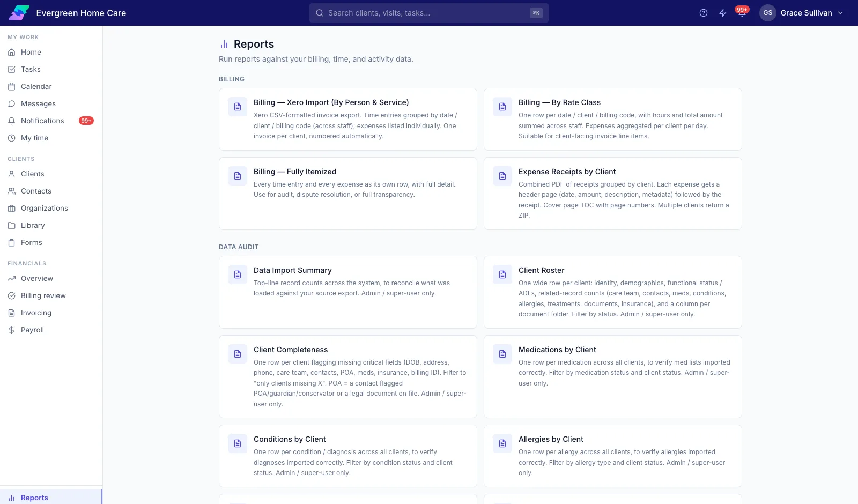Open Billing — Xero Import report
The height and width of the screenshot is (504, 858).
pos(348,119)
